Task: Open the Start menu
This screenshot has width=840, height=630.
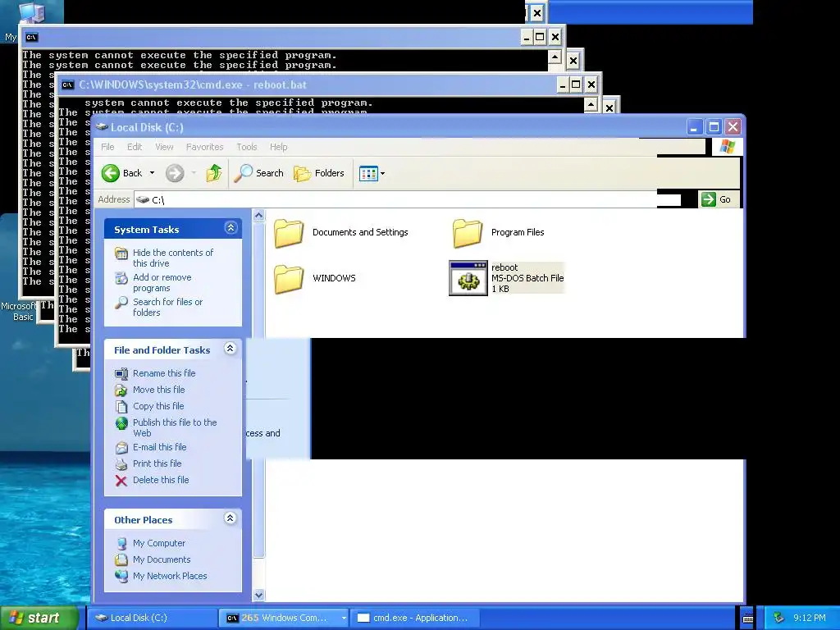Action: pos(39,618)
